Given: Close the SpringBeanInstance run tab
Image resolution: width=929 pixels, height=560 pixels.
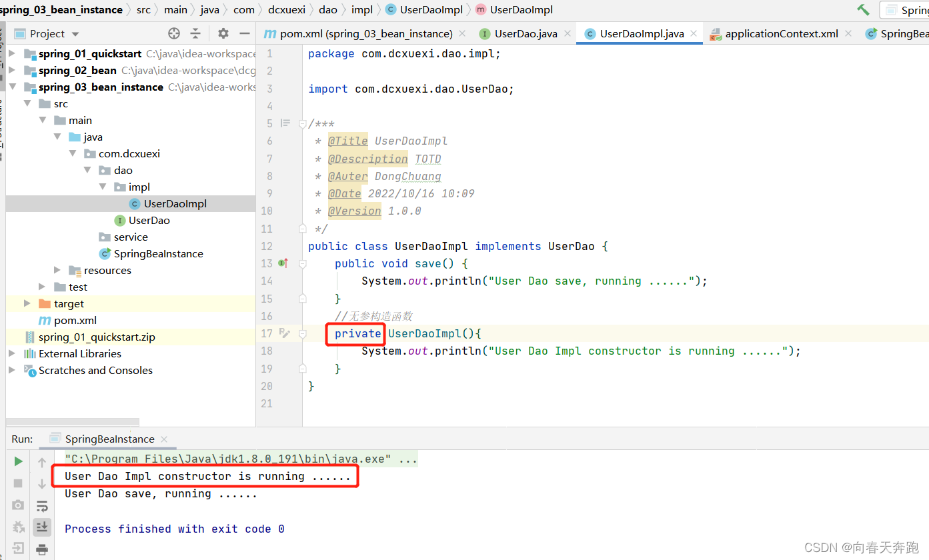Looking at the screenshot, I should point(164,439).
